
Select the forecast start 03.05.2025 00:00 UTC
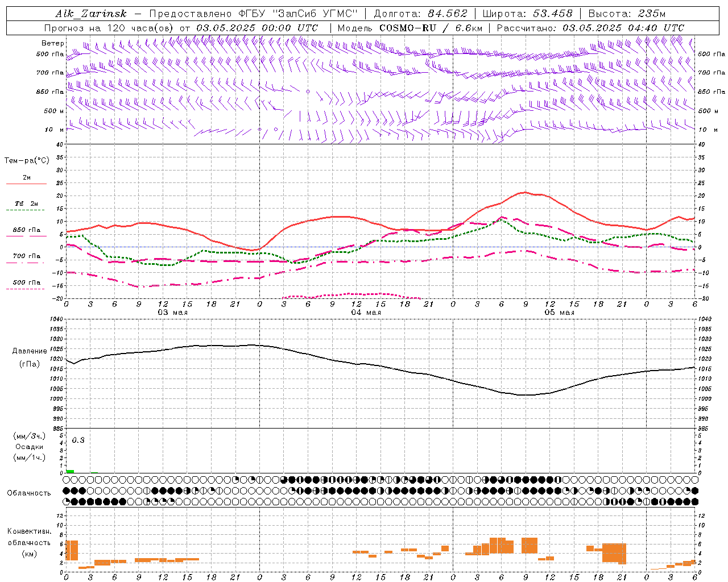257,28
